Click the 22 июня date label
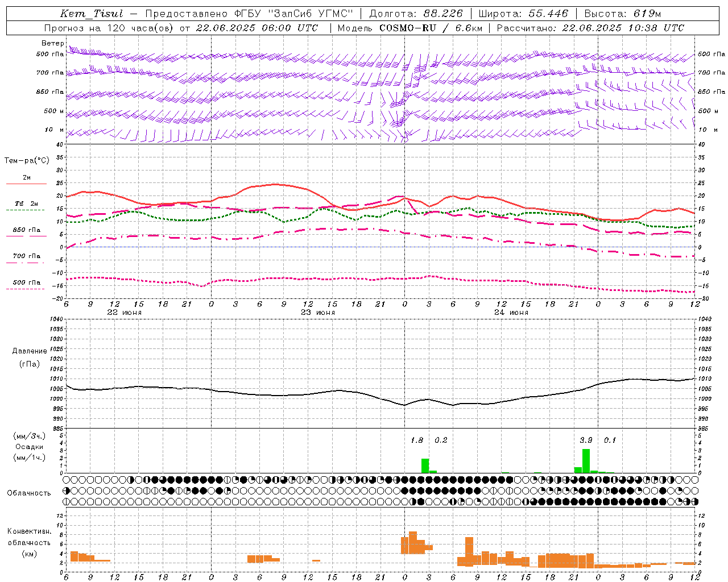 [125, 313]
